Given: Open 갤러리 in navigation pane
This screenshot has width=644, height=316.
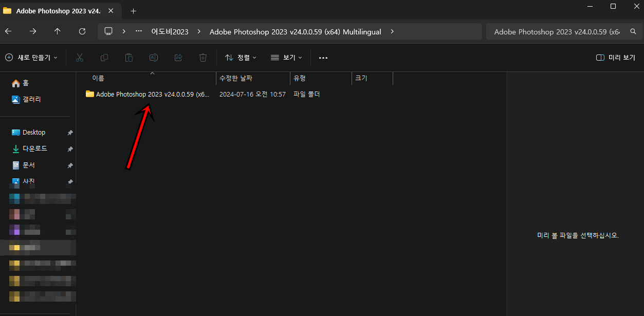Looking at the screenshot, I should pyautogui.click(x=26, y=99).
